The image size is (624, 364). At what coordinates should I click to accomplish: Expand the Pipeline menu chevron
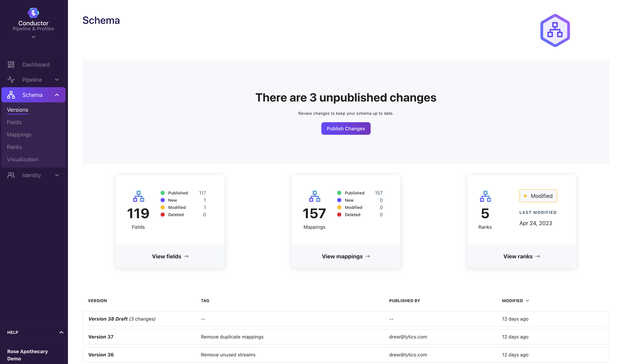[x=57, y=80]
